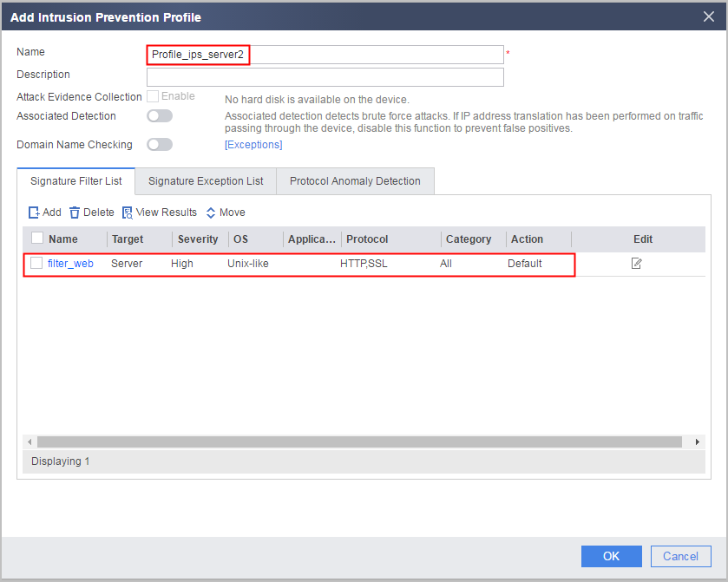Edit the filter_web row with pencil icon
This screenshot has height=582, width=728.
pyautogui.click(x=636, y=264)
